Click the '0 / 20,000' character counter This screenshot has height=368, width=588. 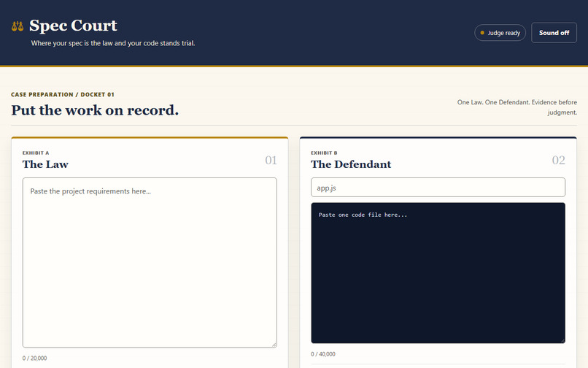(34, 359)
